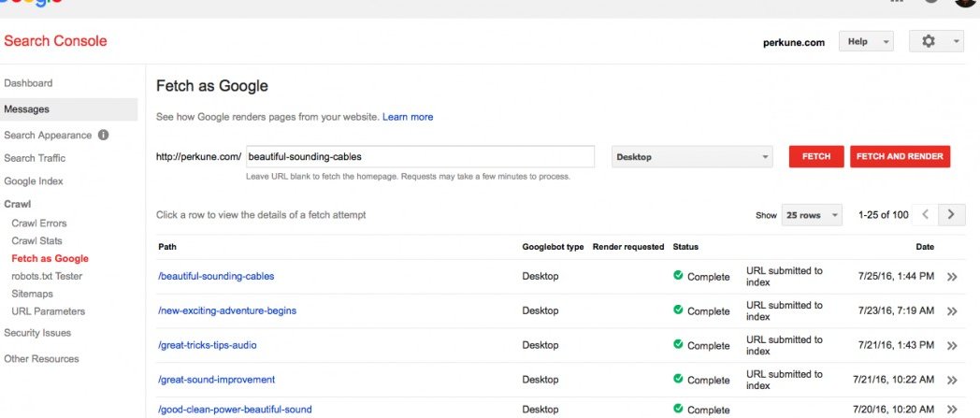This screenshot has width=980, height=418.
Task: Click the 1-25 of 100 counter
Action: coord(883,215)
